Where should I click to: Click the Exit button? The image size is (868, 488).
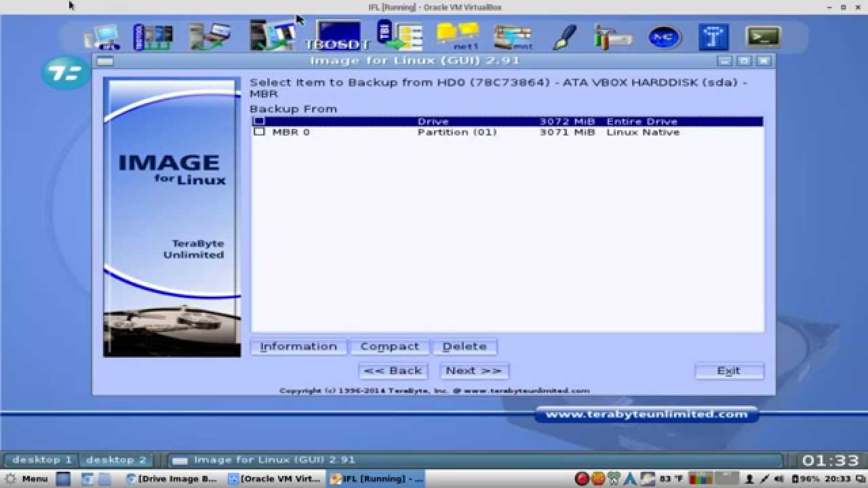pos(729,371)
